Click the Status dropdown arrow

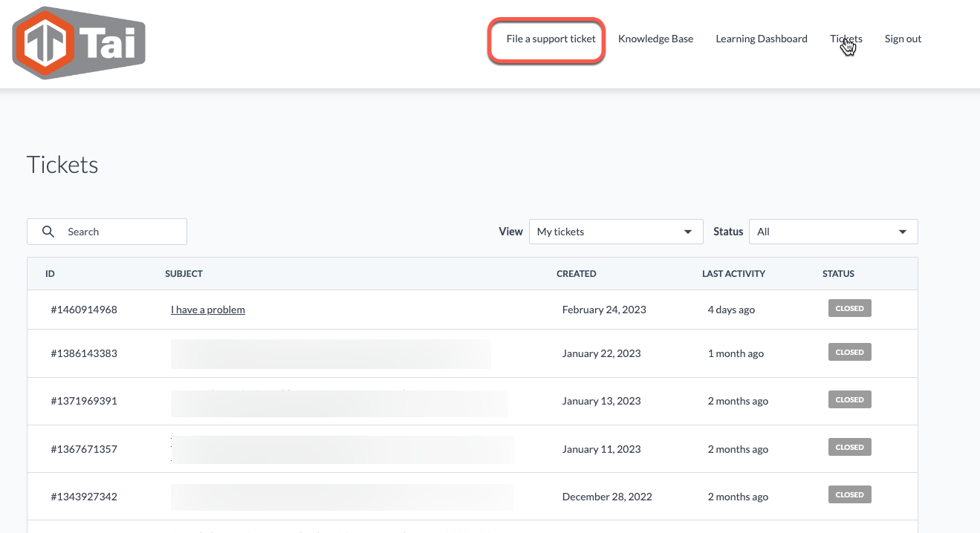[902, 232]
